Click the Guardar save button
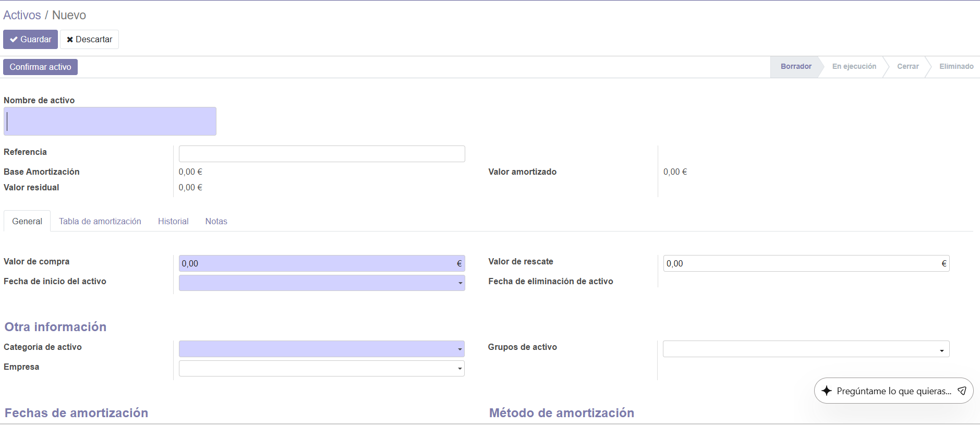This screenshot has width=980, height=425. click(x=30, y=40)
